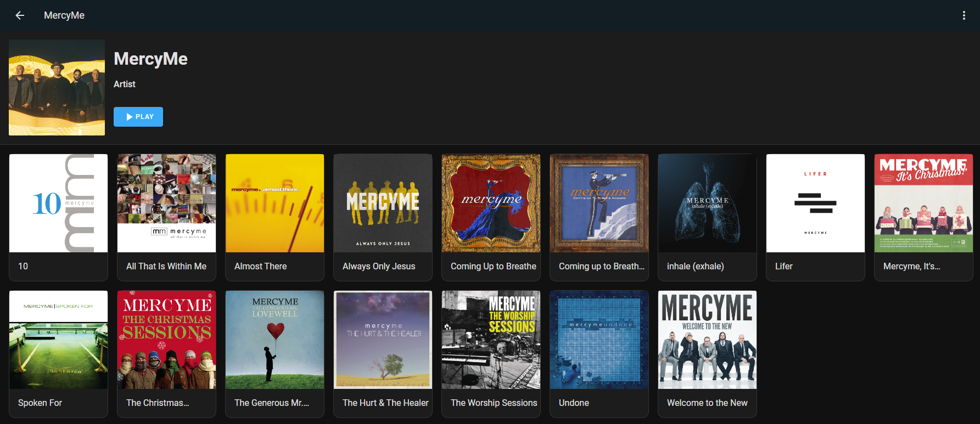Select the 'All That Is Within Me' title
980x424 pixels.
[x=166, y=266]
